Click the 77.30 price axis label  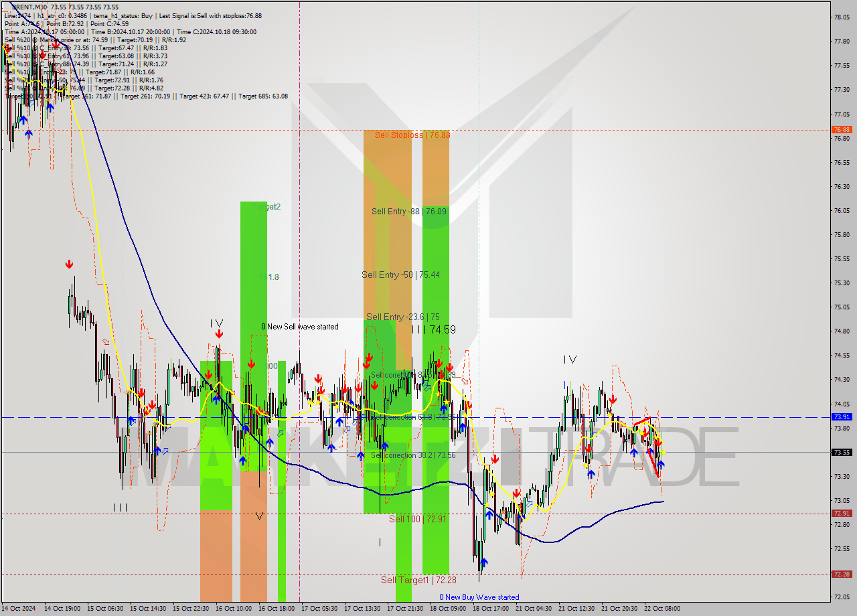click(x=842, y=89)
